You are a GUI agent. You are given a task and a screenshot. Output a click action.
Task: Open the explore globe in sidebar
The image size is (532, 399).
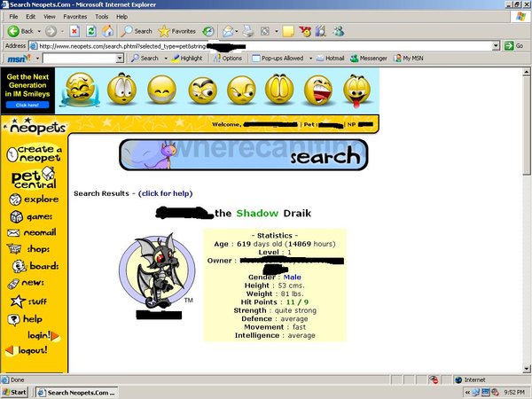click(x=34, y=199)
